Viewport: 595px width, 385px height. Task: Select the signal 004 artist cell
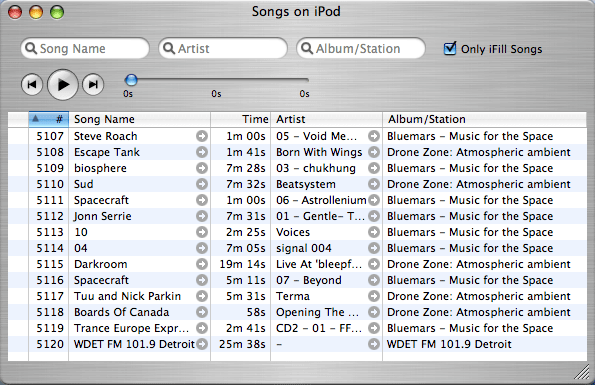coord(304,248)
